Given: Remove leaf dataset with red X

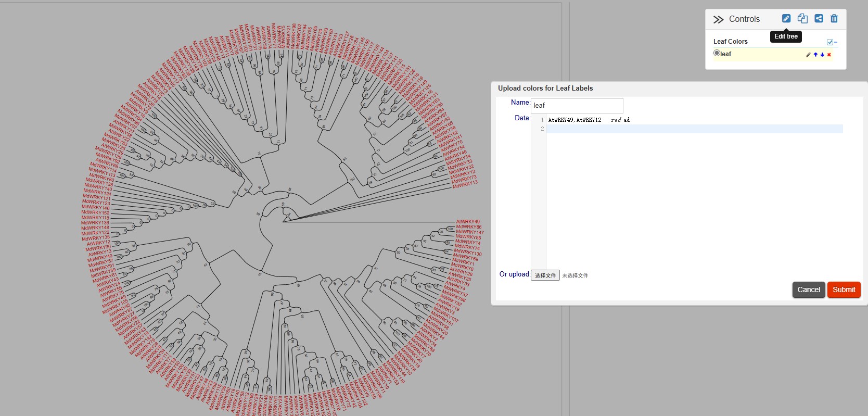Looking at the screenshot, I should click(x=829, y=55).
